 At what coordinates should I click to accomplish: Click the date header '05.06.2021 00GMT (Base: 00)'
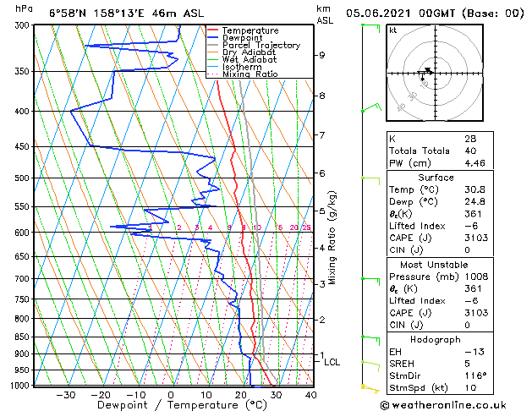[x=435, y=14]
